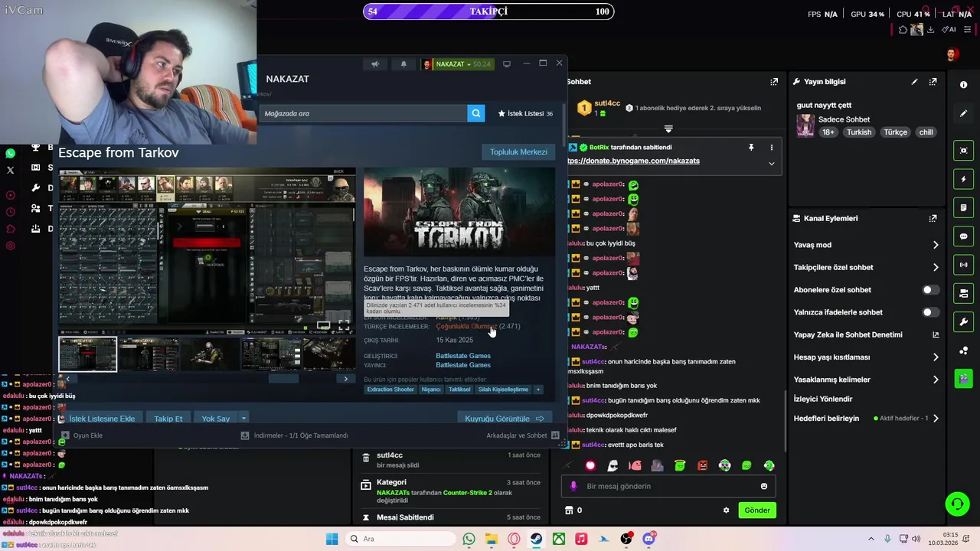Click Takip Et button

click(168, 419)
